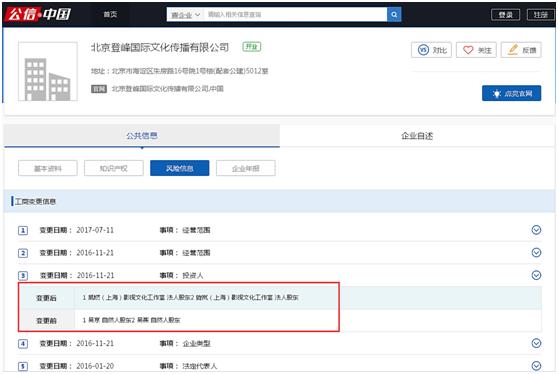Click into the search input field
Image resolution: width=558 pixels, height=374 pixels.
coord(295,15)
